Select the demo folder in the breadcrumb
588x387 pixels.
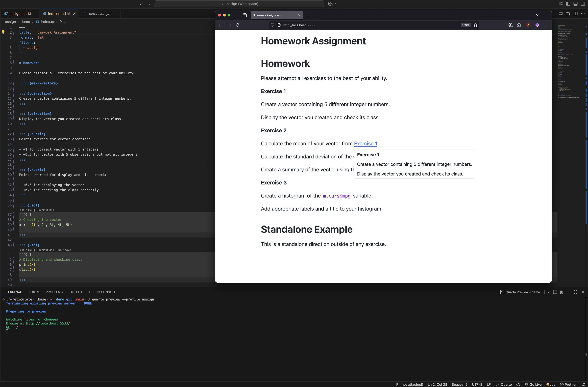click(25, 22)
